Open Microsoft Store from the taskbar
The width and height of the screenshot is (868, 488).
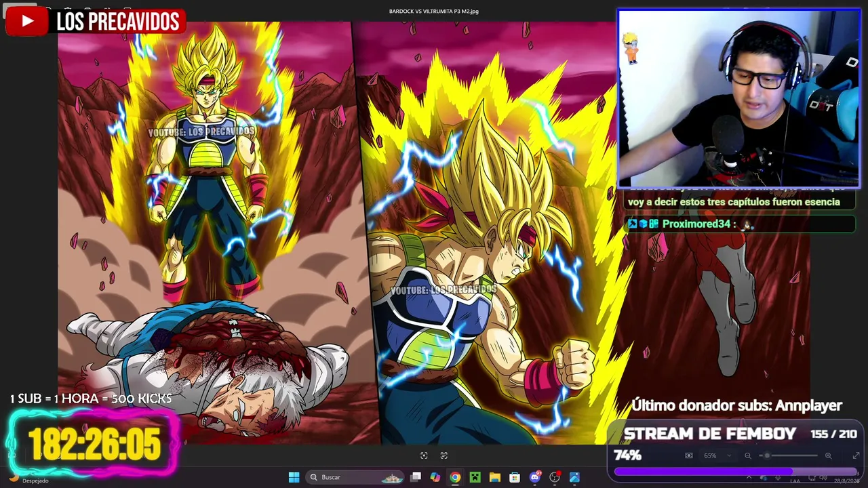point(515,477)
